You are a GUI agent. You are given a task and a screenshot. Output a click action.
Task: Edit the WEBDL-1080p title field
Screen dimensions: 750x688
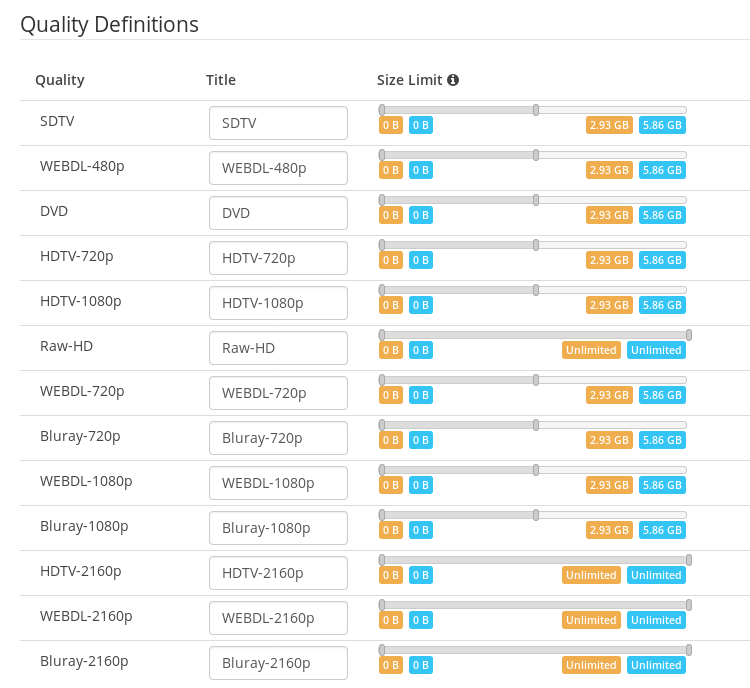[278, 483]
